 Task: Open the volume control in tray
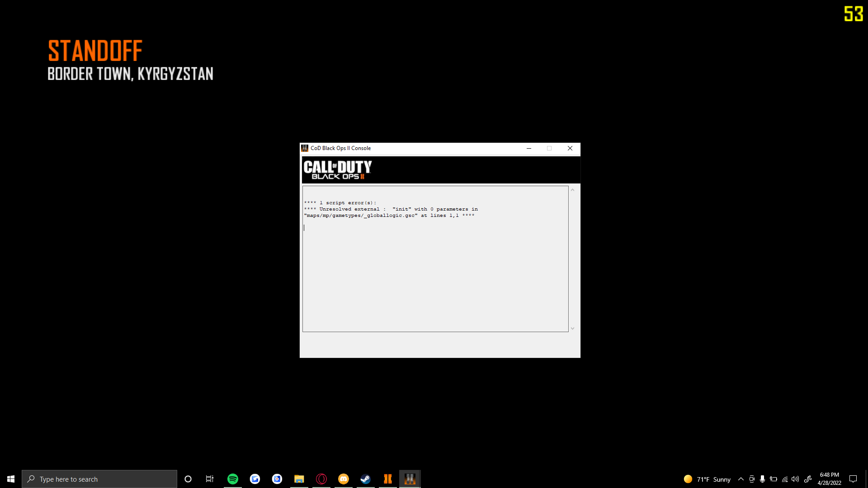pos(795,479)
